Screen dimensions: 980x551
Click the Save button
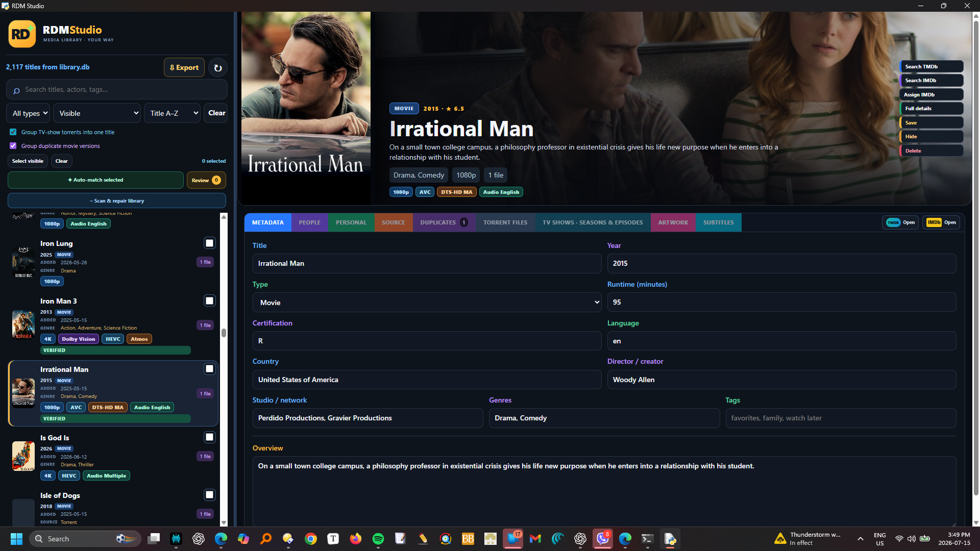pyautogui.click(x=932, y=123)
